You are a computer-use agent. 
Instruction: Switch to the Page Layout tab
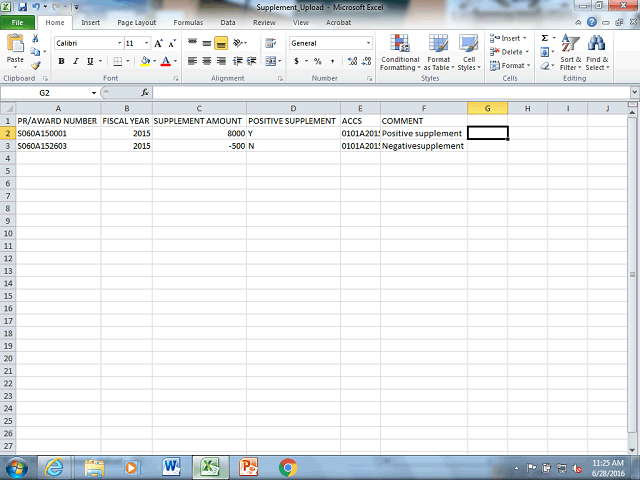(x=138, y=21)
